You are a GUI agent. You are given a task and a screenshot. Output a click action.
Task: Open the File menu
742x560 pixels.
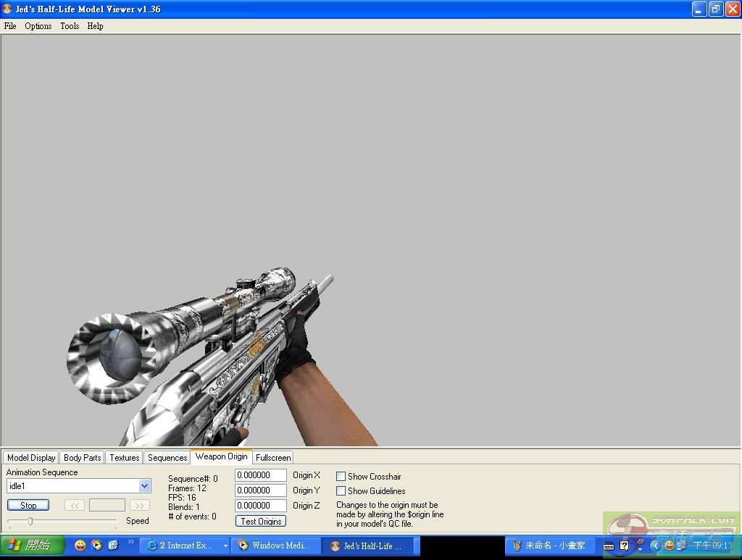coord(10,26)
